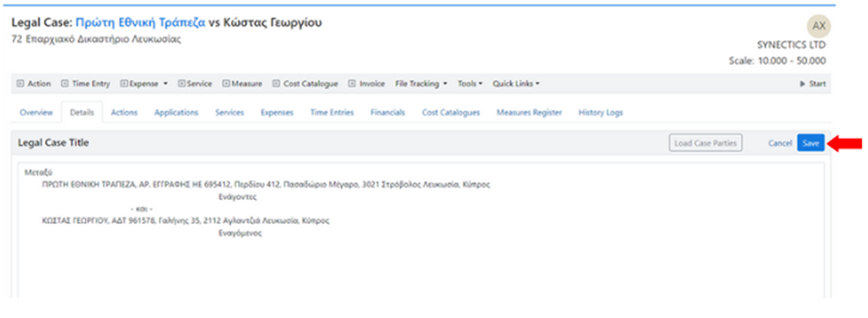
Task: Save the legal case title
Action: click(810, 143)
